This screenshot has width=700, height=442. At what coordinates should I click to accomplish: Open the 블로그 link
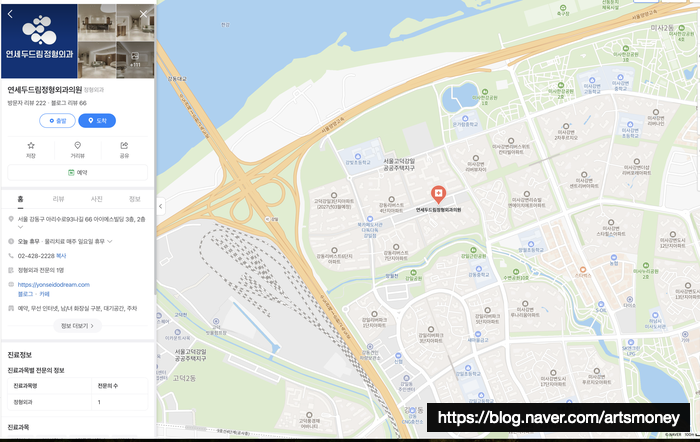coord(25,294)
